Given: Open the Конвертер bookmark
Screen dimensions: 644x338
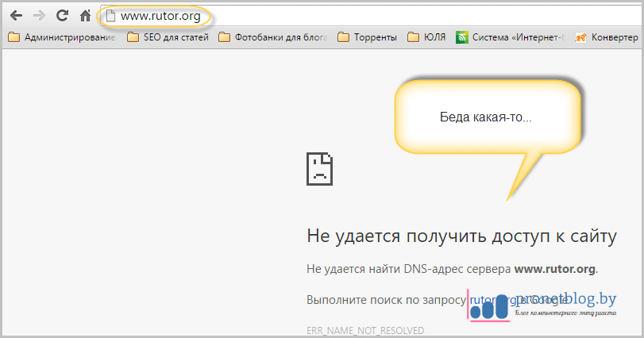Looking at the screenshot, I should click(x=607, y=37).
